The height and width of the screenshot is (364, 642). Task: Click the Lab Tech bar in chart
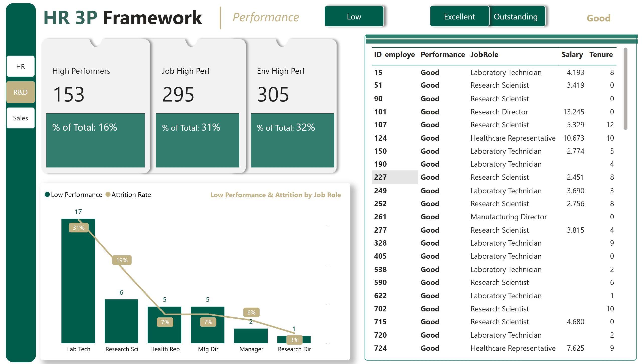[78, 288]
